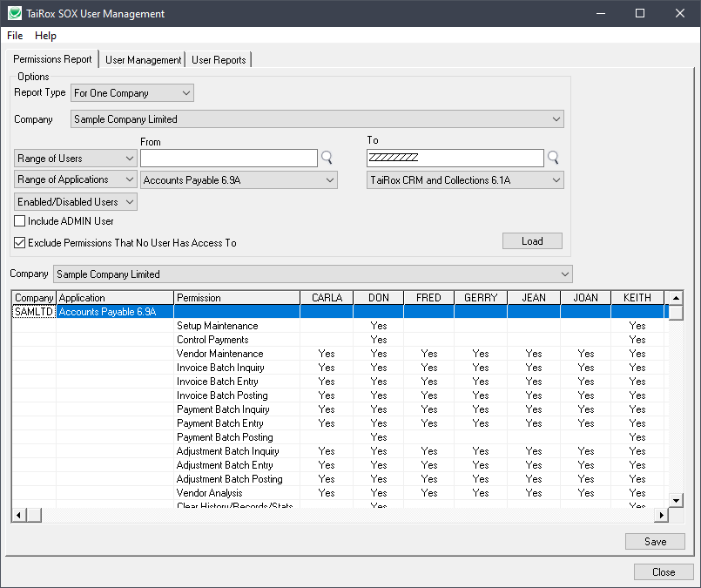
Task: Click DON's Yes for Setup Maintenance
Action: pos(379,326)
